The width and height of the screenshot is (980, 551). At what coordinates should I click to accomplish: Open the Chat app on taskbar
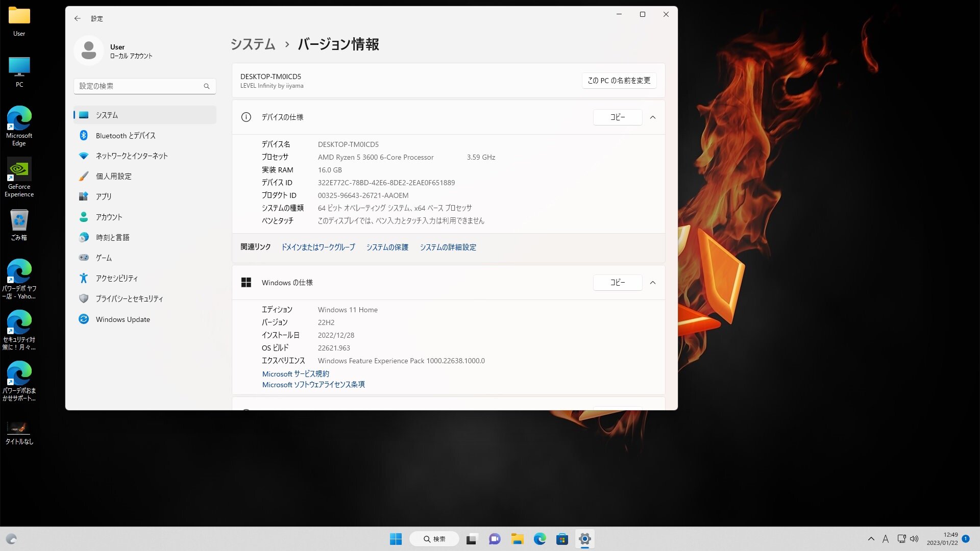(x=495, y=539)
